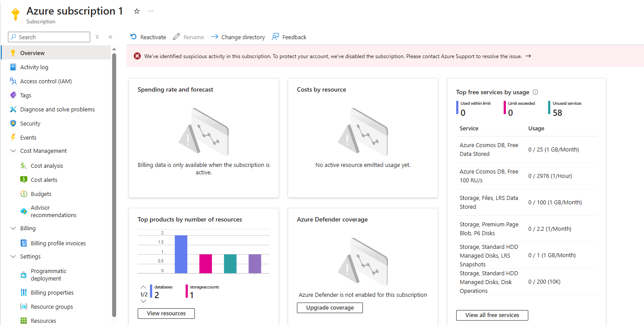
Task: Click the sidebar Search input field
Action: pyautogui.click(x=49, y=37)
